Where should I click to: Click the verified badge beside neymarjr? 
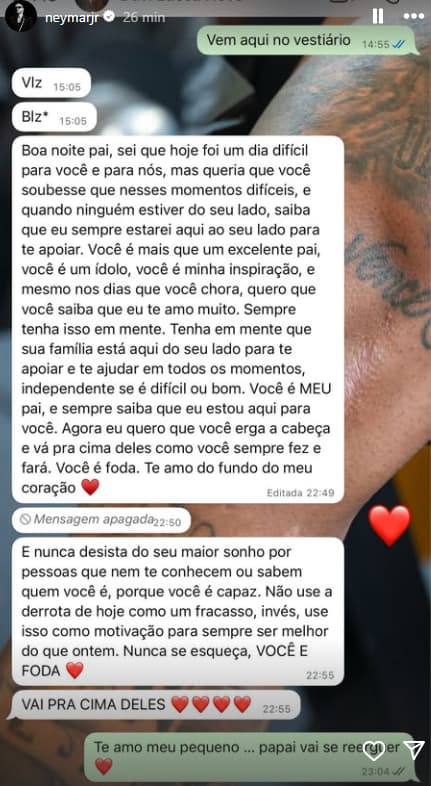click(x=109, y=17)
